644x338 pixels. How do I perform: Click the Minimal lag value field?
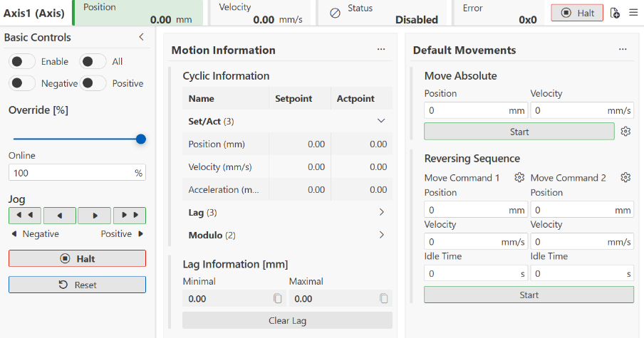point(233,299)
